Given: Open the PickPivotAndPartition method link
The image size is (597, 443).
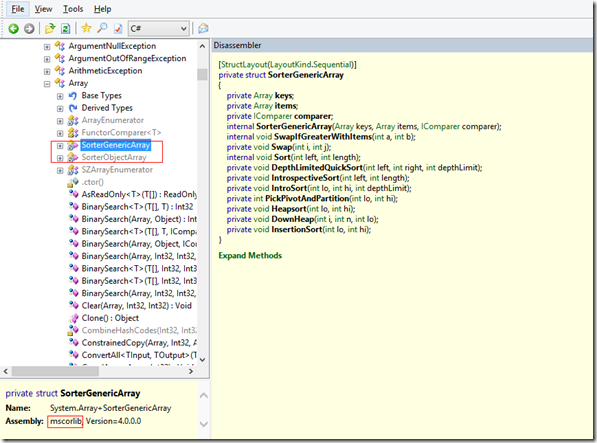Looking at the screenshot, I should 307,198.
